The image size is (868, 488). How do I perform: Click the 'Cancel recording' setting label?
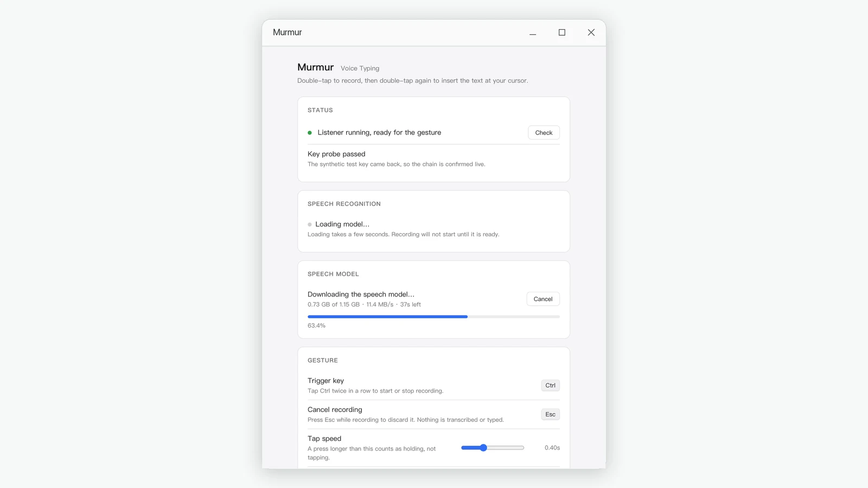[x=335, y=410]
